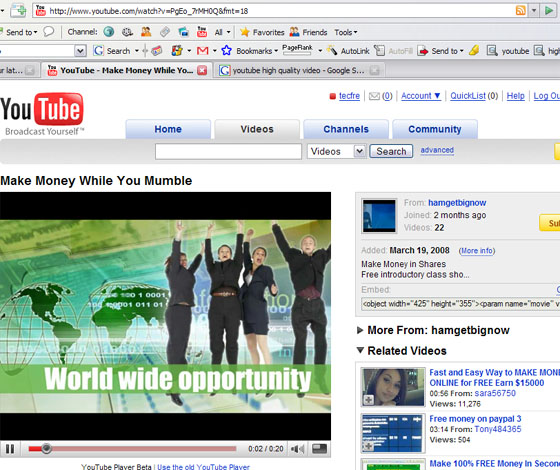
Task: Click the globe channel icon
Action: pos(109,32)
